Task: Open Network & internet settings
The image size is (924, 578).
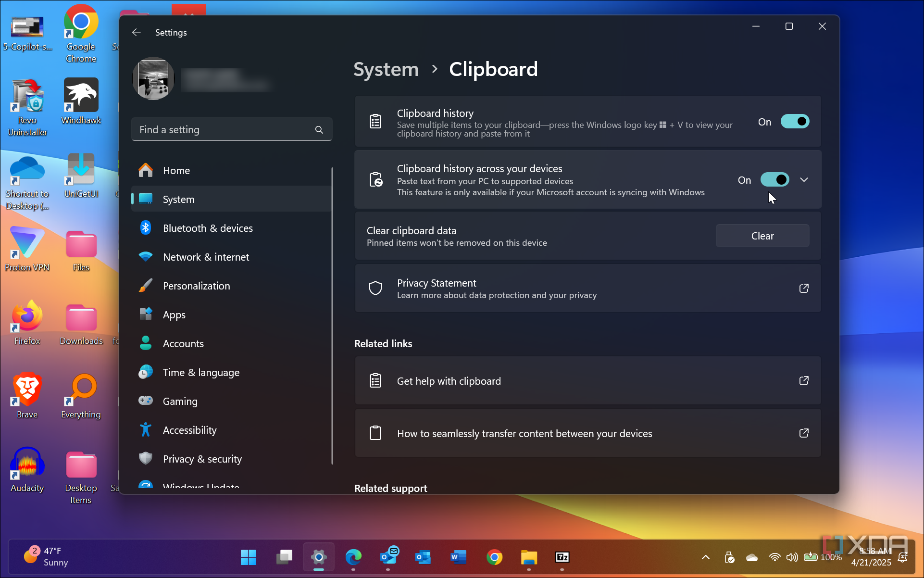Action: tap(232, 257)
